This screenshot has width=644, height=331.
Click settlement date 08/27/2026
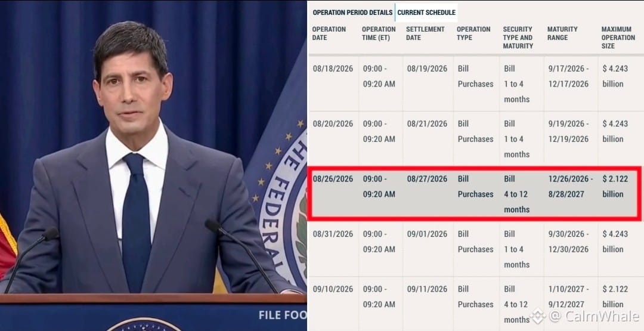point(427,179)
